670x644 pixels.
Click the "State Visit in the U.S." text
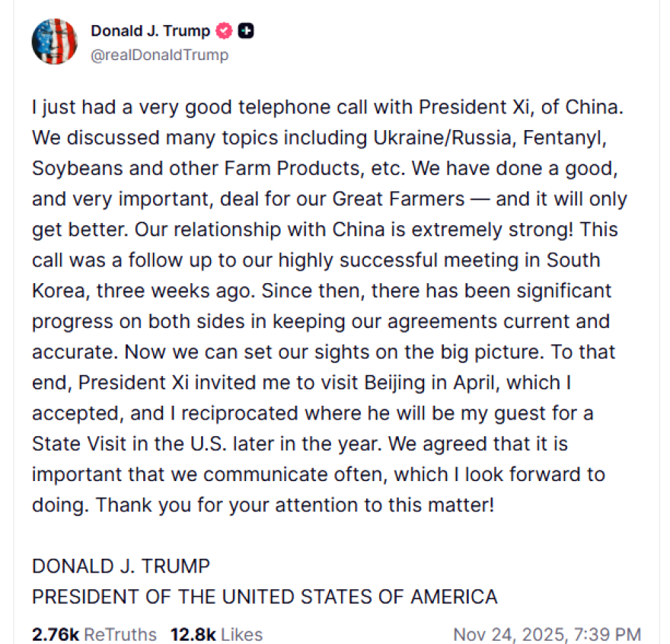[x=139, y=443]
